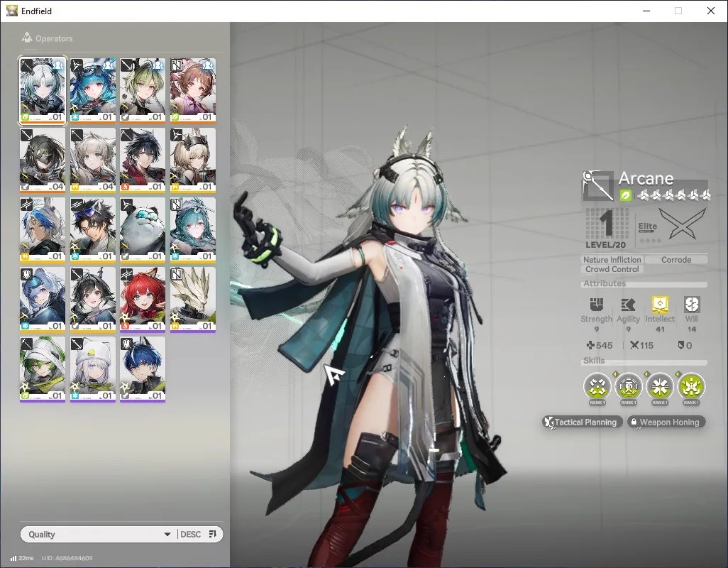Maximize the Endfield window
The width and height of the screenshot is (728, 568).
point(678,11)
